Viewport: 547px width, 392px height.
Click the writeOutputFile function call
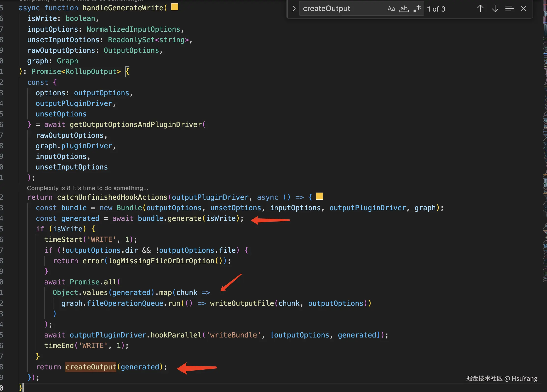pyautogui.click(x=242, y=303)
